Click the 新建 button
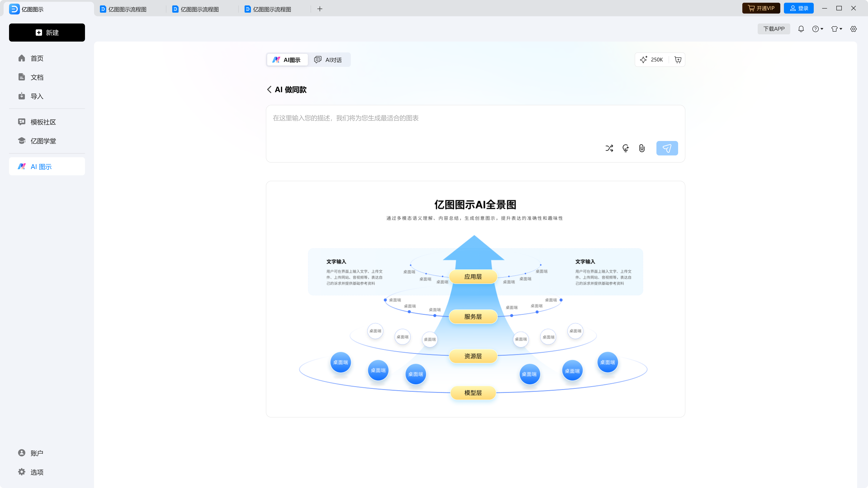This screenshot has width=868, height=488. (x=47, y=33)
